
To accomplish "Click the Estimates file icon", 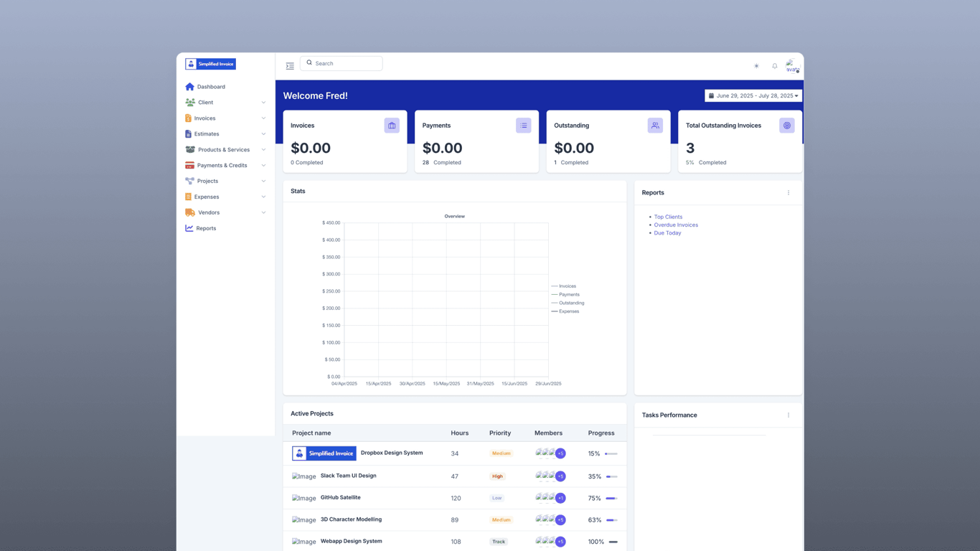I will 189,134.
